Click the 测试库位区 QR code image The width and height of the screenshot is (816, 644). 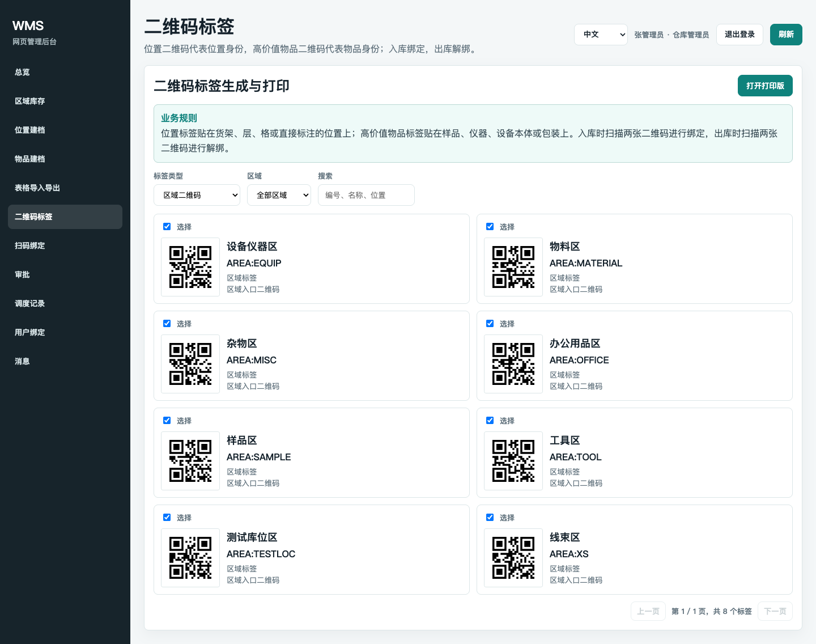click(x=190, y=558)
